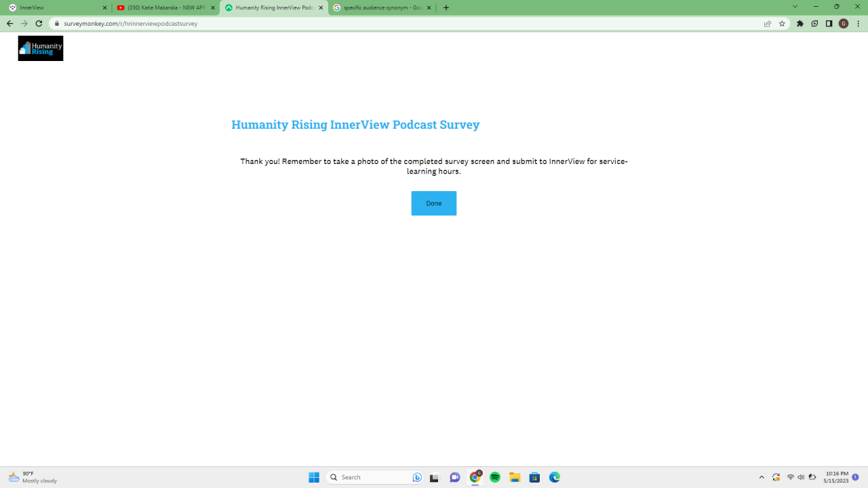Open Spotify from the taskbar

[495, 477]
